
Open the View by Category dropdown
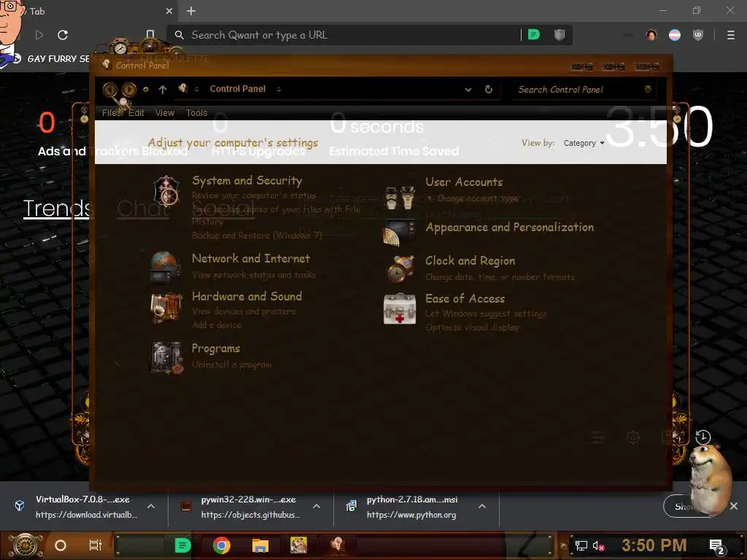(x=584, y=143)
